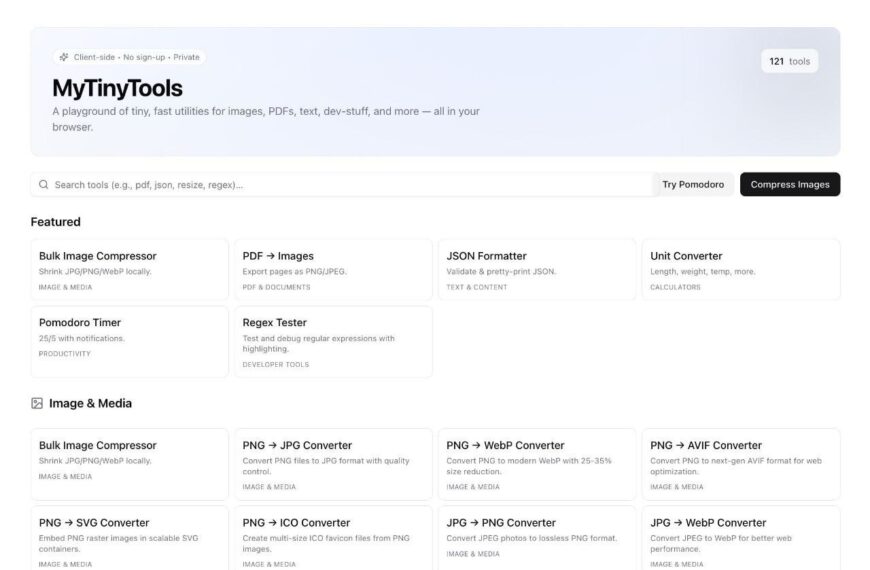Screen dimensions: 870x570
Task: Open the PNG → ICO Converter
Action: pyautogui.click(x=333, y=540)
